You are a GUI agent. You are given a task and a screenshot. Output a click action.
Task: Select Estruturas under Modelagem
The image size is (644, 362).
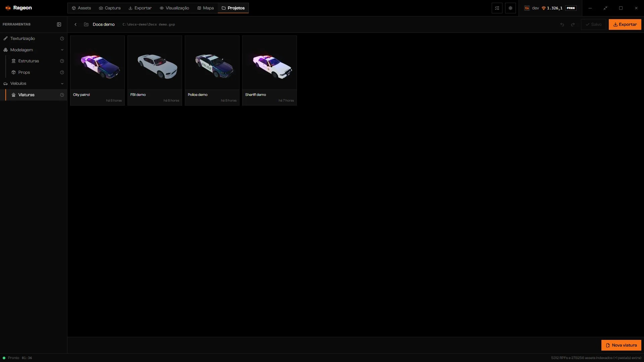coord(36,61)
